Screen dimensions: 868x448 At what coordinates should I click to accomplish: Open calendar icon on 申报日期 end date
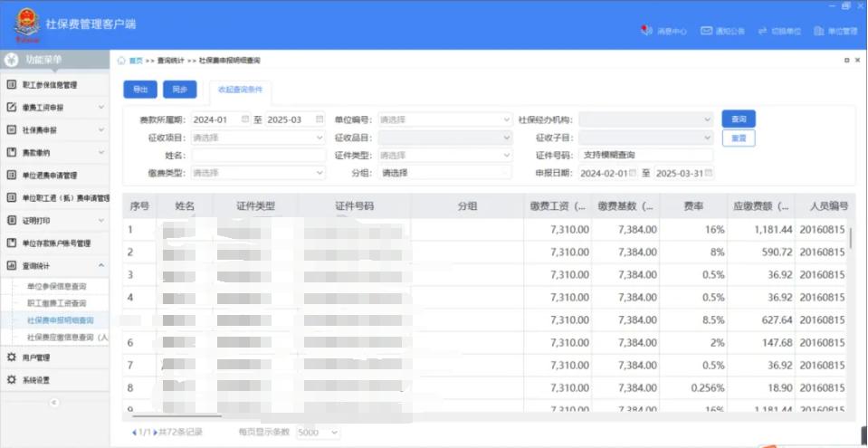[x=708, y=172]
